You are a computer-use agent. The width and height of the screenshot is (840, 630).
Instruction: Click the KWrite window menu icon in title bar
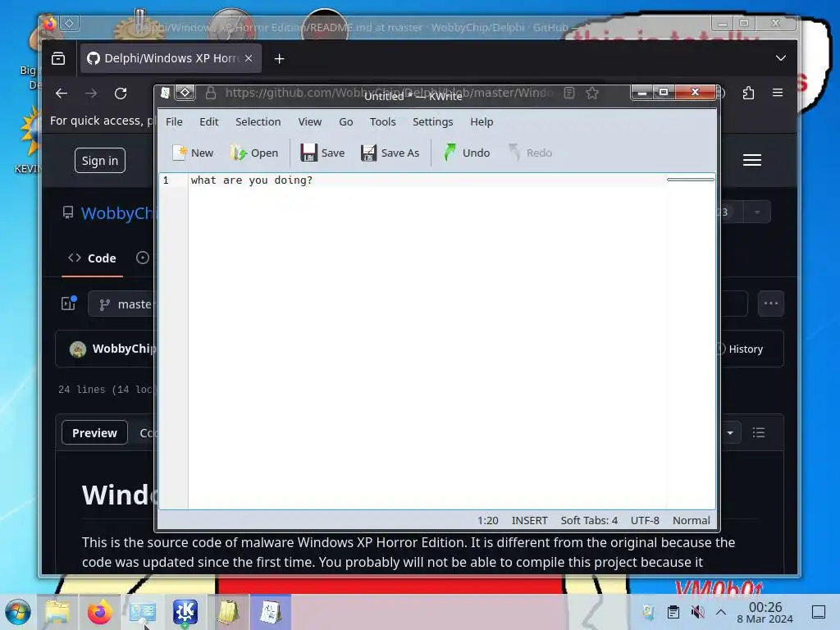tap(166, 93)
